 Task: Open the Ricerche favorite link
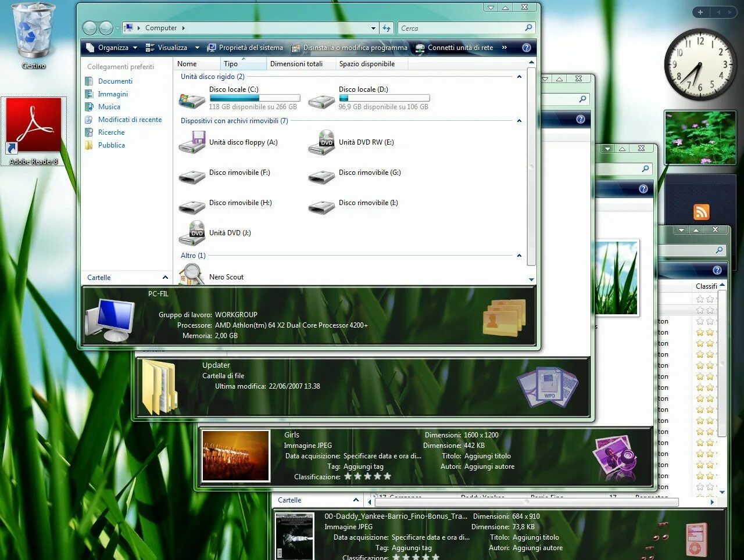pos(111,132)
